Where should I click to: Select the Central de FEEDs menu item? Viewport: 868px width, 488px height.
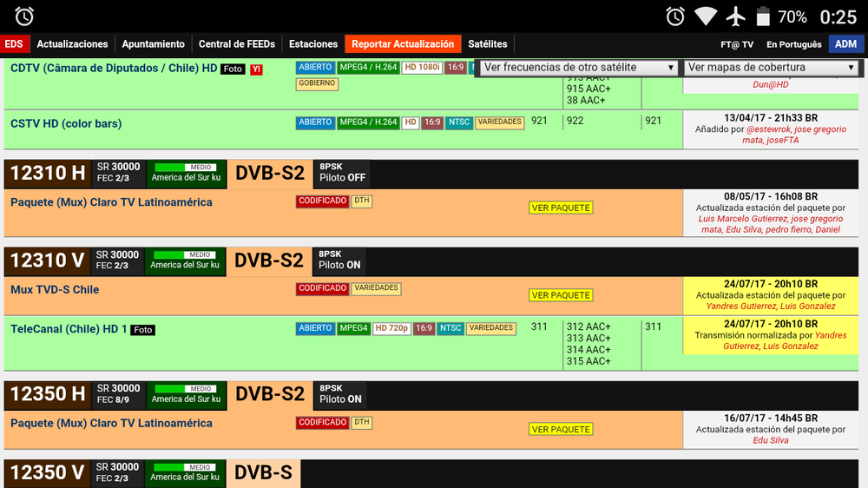coord(237,44)
